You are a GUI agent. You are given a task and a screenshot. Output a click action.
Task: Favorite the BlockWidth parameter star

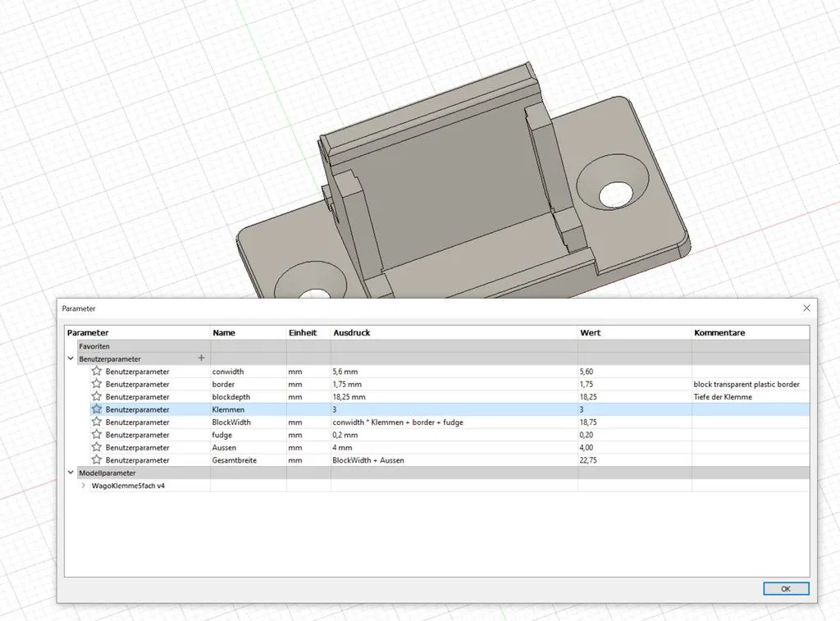coord(97,422)
